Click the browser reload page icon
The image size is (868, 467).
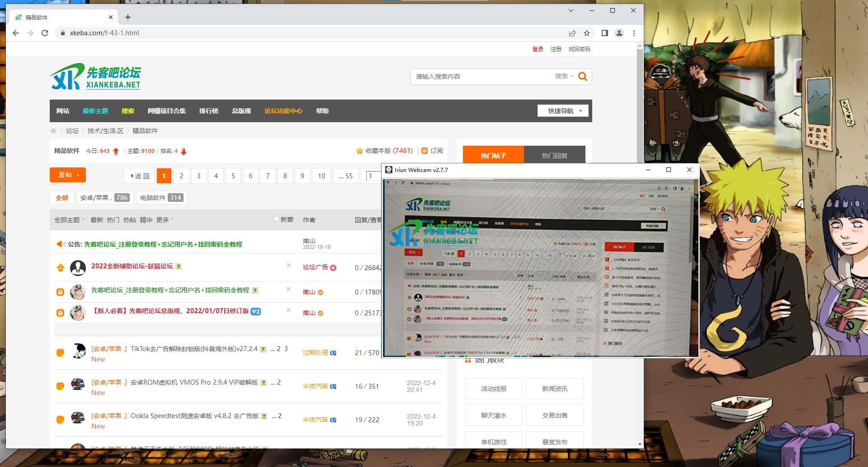45,33
